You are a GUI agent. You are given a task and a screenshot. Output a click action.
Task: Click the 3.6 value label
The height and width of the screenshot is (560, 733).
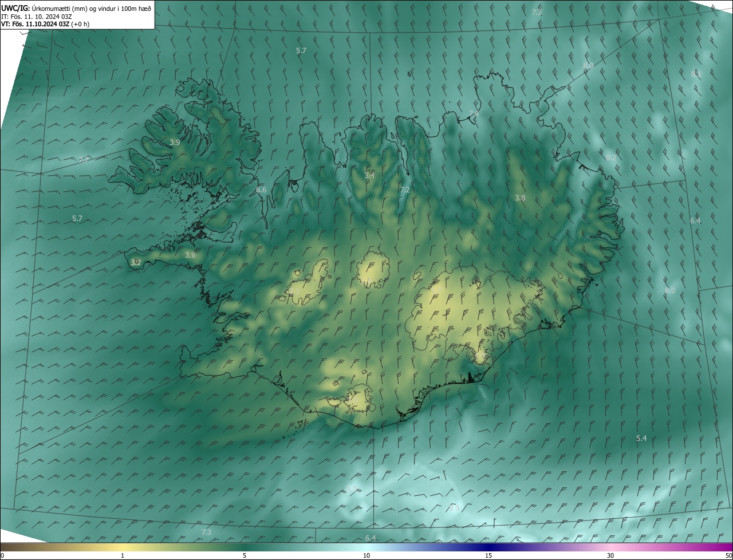190,255
